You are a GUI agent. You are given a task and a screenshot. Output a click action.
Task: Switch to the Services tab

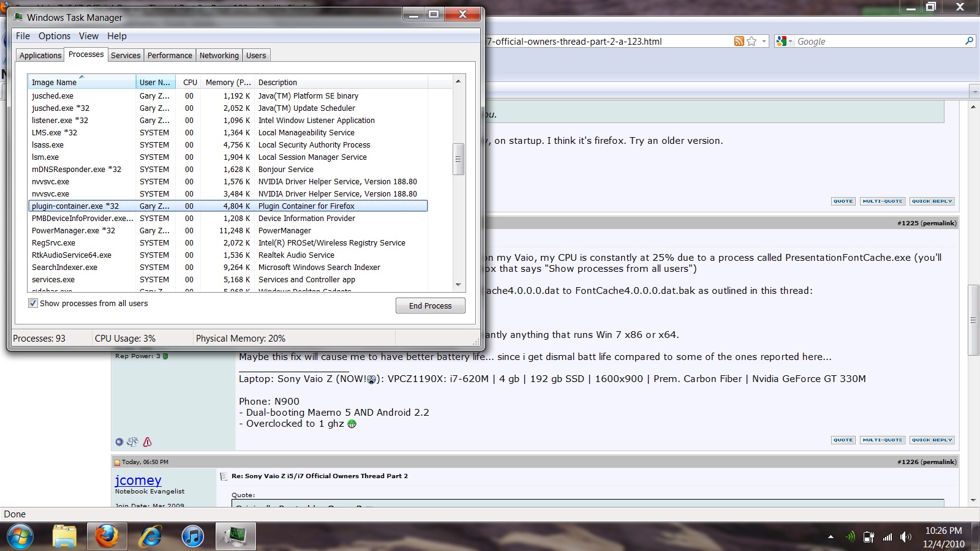126,55
